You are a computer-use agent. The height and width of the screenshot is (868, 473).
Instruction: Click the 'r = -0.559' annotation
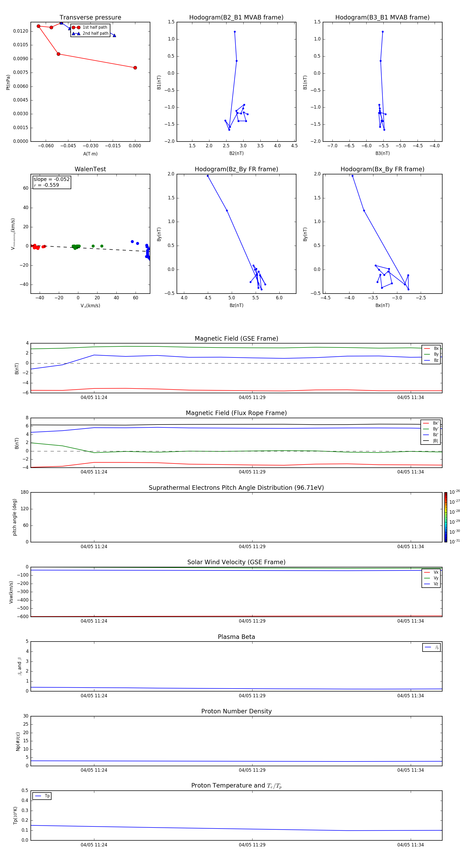47,185
